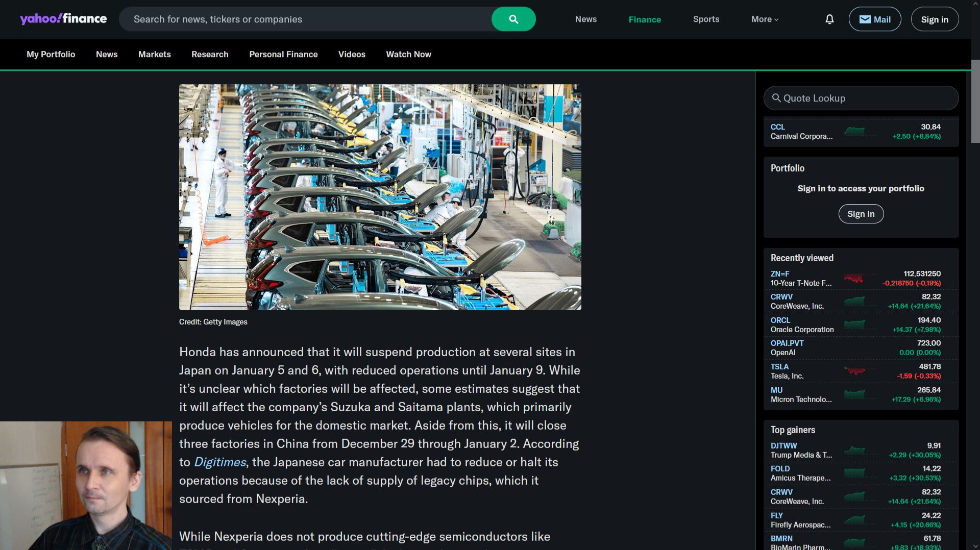Screen dimensions: 980x550
Task: Open the My Portfolio tab
Action: click(x=51, y=54)
